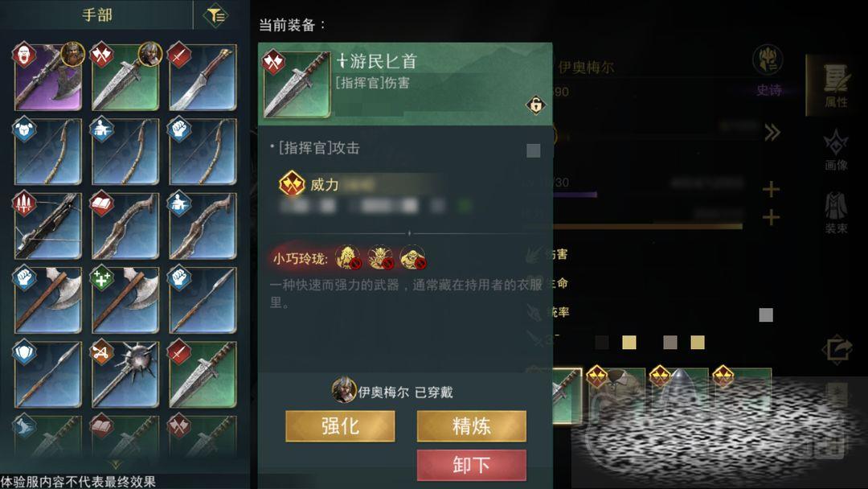Toggle the lock icon on 游民匕首 card
868x489 pixels.
coord(535,105)
